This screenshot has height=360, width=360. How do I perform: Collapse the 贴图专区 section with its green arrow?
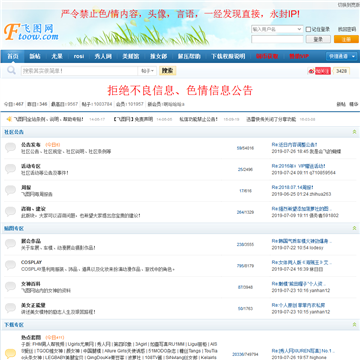point(354,228)
